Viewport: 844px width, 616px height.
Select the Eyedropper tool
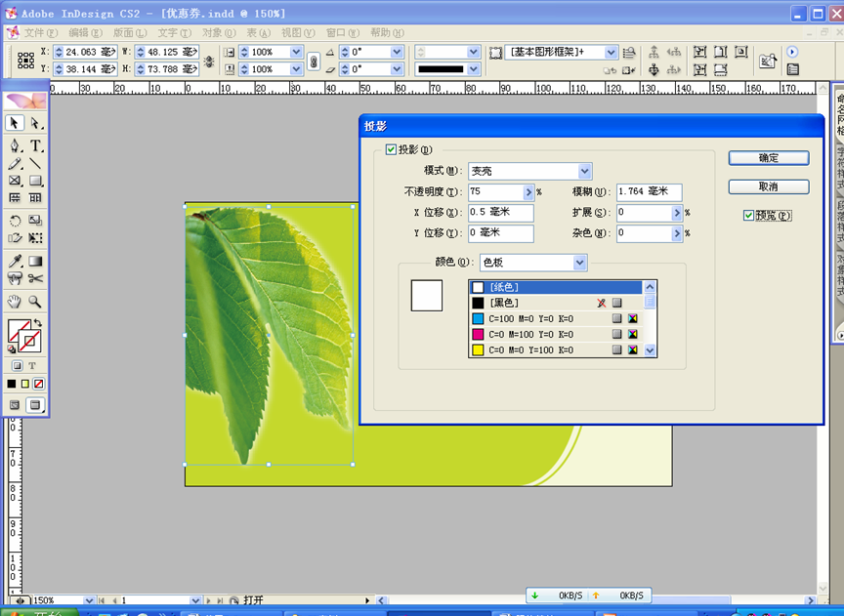(15, 262)
